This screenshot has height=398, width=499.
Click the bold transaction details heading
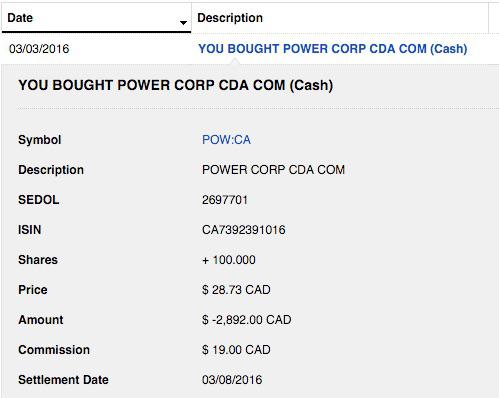176,85
